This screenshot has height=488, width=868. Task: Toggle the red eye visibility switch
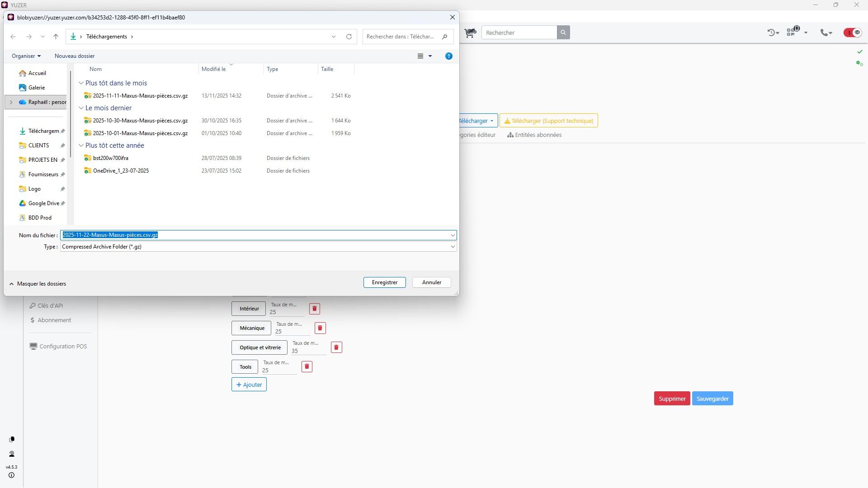853,33
